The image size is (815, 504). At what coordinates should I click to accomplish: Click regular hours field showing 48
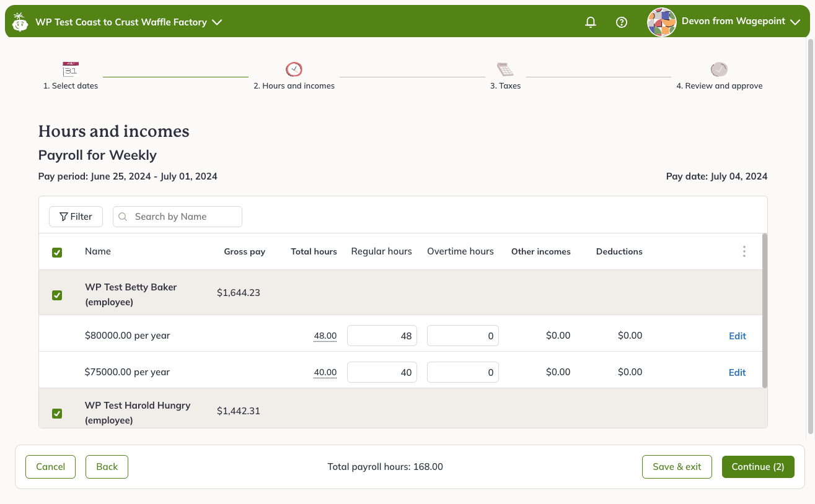(382, 336)
